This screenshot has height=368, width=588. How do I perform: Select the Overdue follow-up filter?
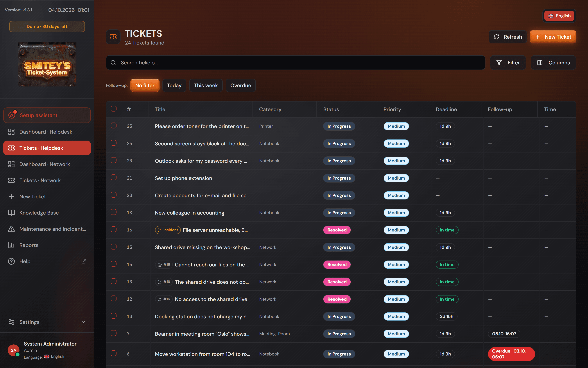[x=241, y=85]
